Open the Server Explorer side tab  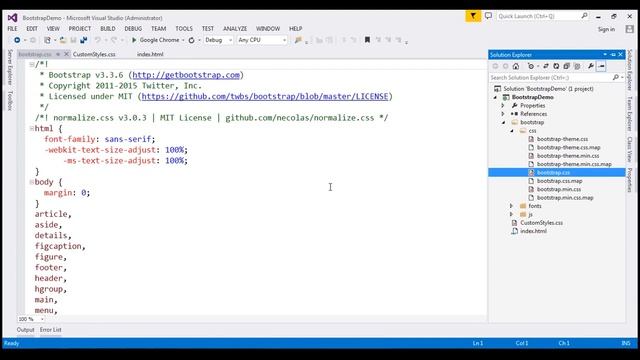coord(10,67)
